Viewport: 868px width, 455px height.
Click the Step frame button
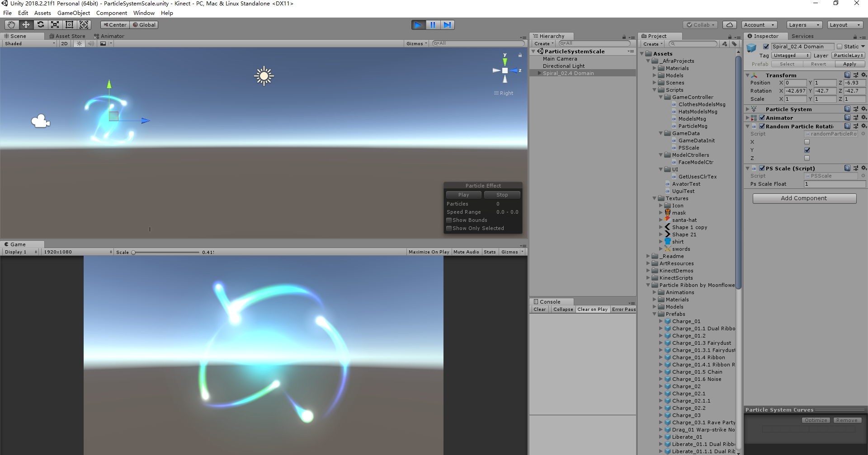tap(448, 25)
